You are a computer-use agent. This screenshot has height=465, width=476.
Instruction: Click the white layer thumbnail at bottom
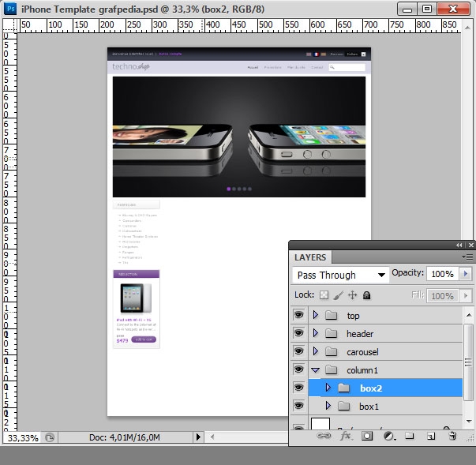pos(320,423)
